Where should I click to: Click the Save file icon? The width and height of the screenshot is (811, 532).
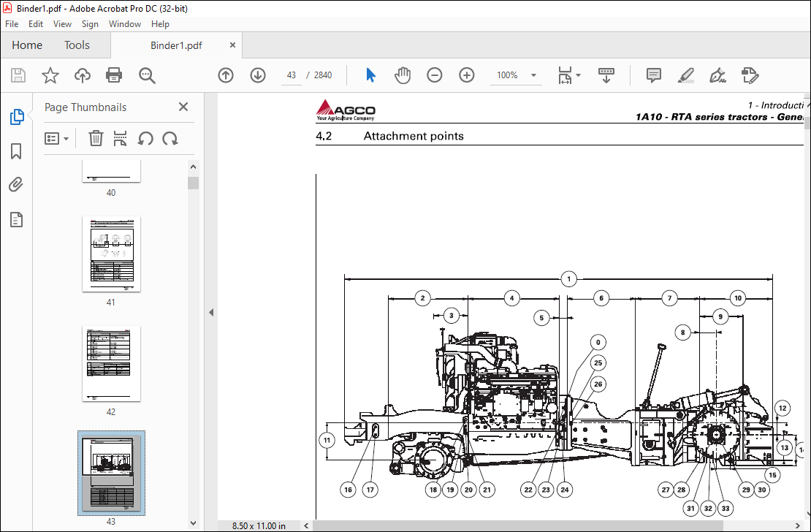[x=18, y=75]
